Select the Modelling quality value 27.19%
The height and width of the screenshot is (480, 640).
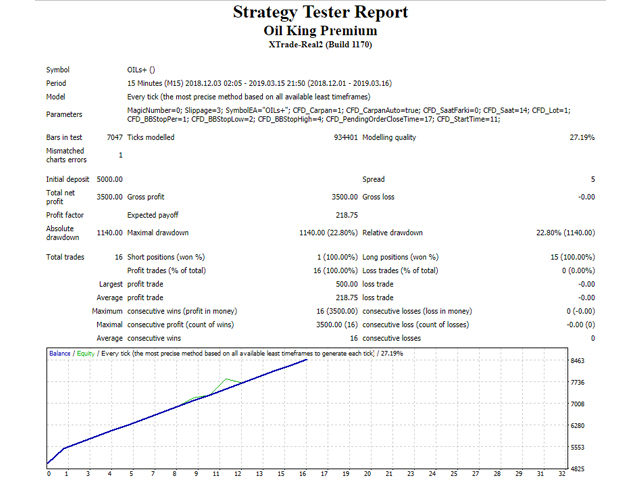click(x=582, y=138)
